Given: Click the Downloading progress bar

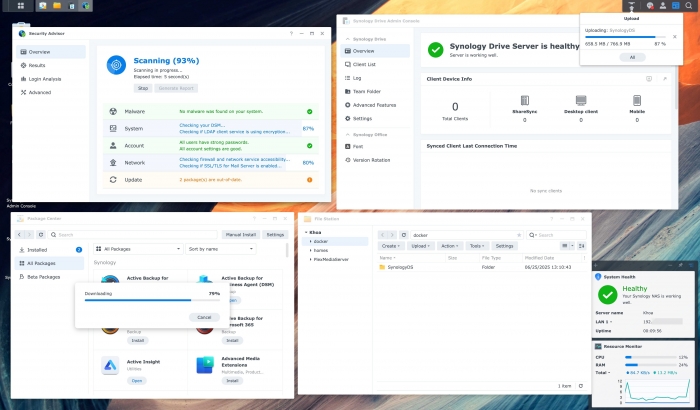Looking at the screenshot, I should coord(152,300).
